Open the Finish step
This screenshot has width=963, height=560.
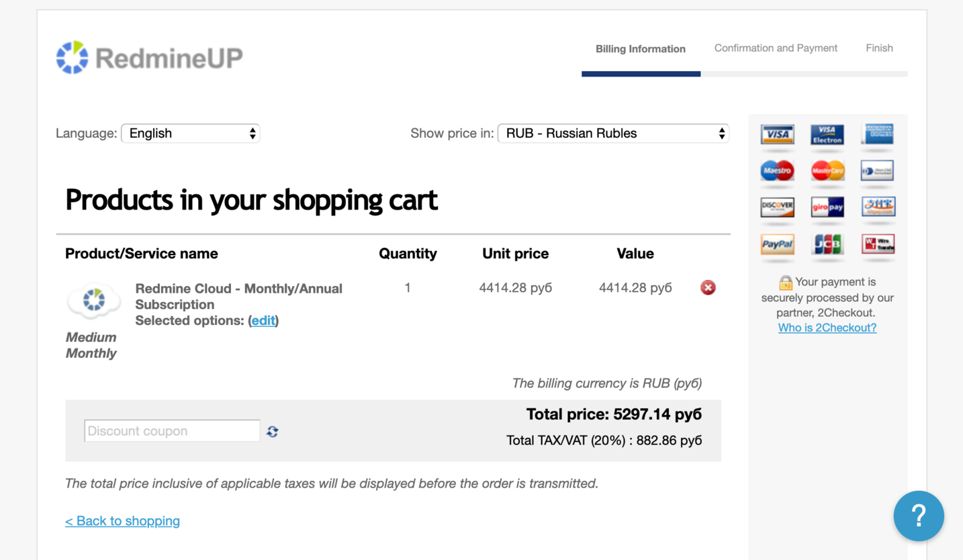(x=879, y=48)
